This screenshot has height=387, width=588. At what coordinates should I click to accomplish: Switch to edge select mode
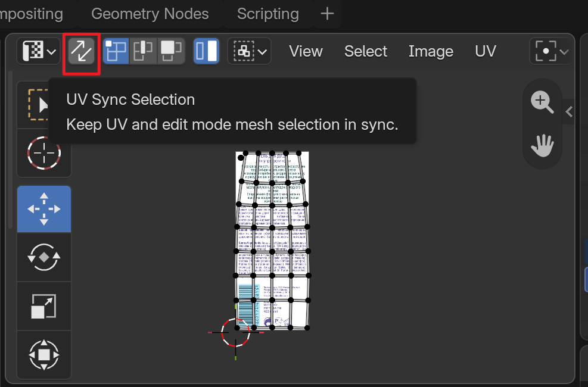pos(143,51)
